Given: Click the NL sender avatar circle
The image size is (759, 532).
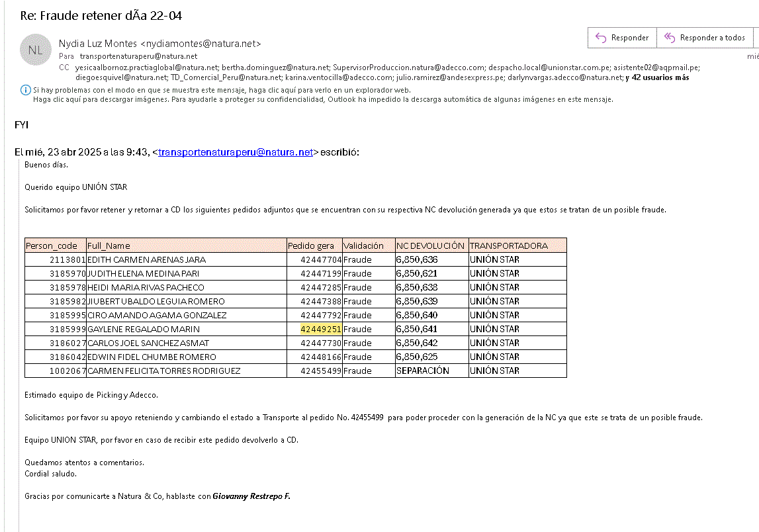Looking at the screenshot, I should [x=36, y=50].
